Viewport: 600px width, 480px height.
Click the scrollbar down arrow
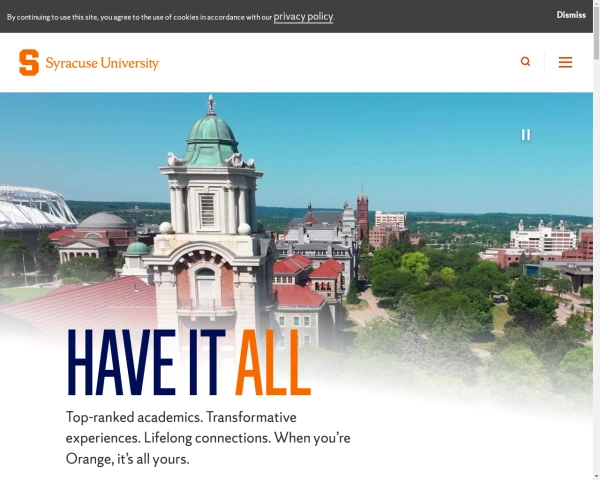596,477
